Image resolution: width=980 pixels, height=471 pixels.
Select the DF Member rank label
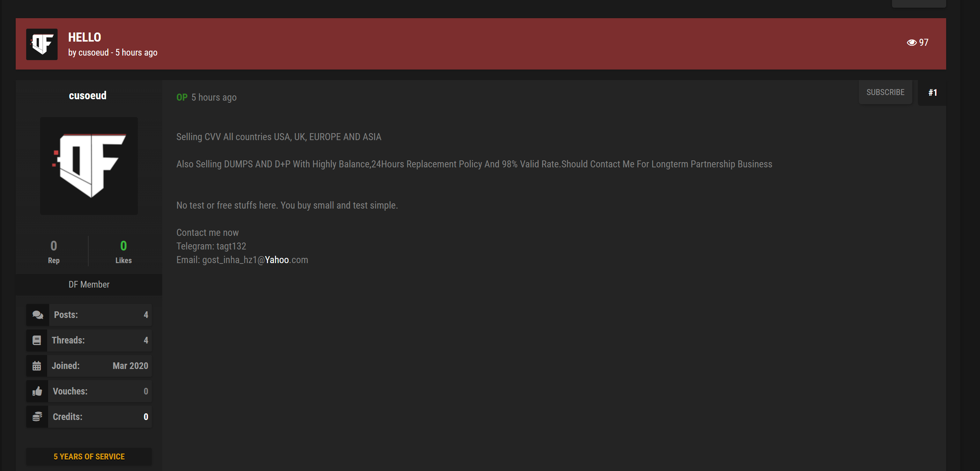89,284
